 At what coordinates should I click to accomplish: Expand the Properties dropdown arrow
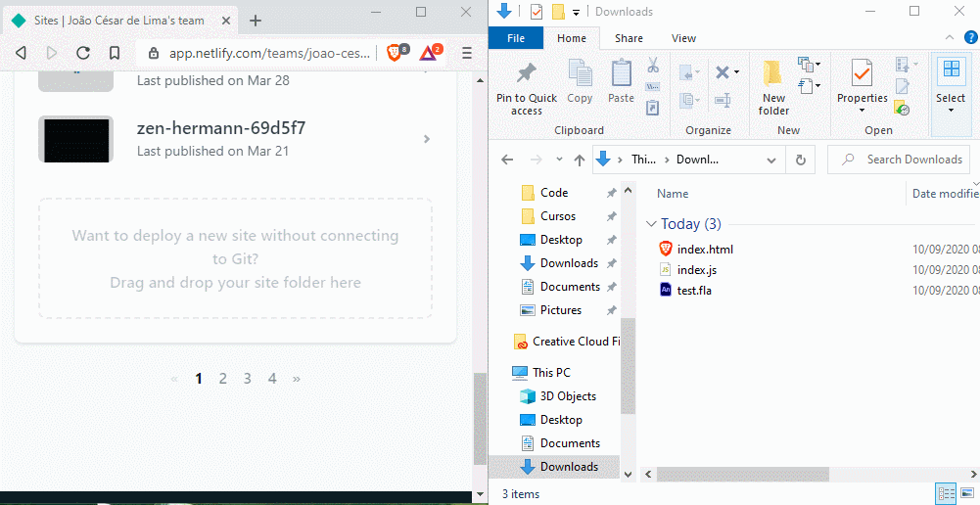[862, 111]
